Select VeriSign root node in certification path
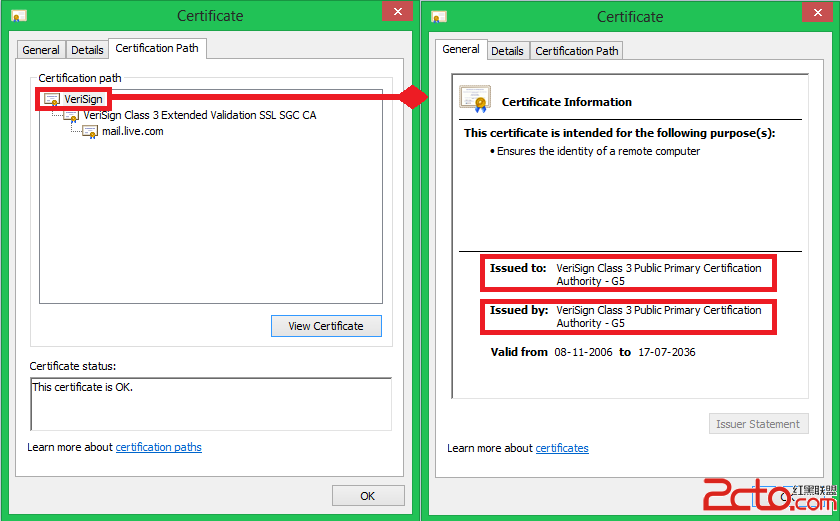The image size is (840, 521). point(83,100)
